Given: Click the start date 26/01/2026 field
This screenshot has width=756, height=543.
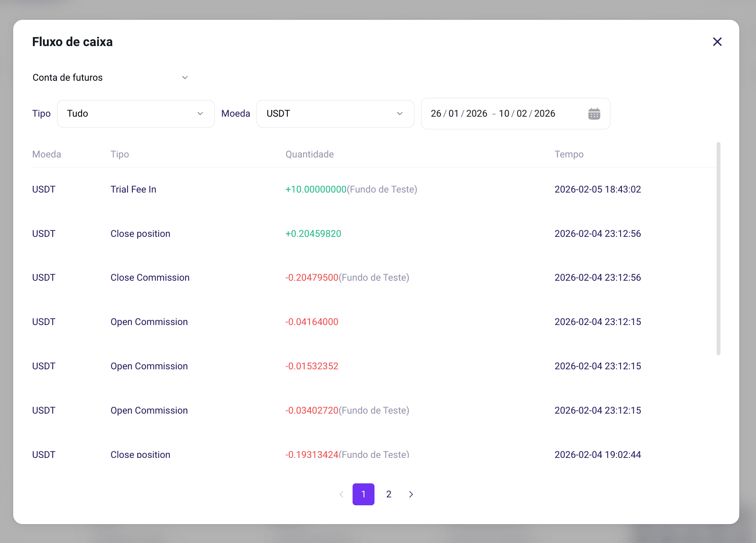Looking at the screenshot, I should click(x=459, y=114).
